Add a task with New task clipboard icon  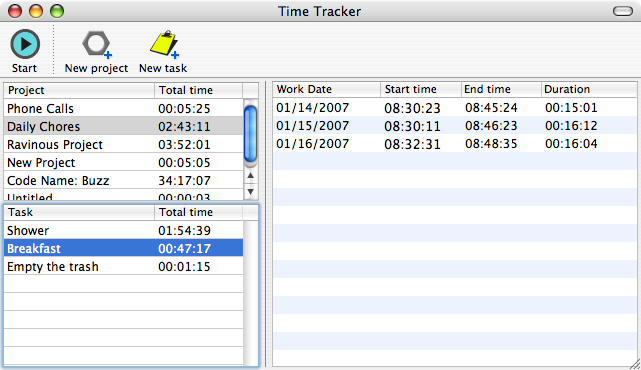pyautogui.click(x=164, y=44)
